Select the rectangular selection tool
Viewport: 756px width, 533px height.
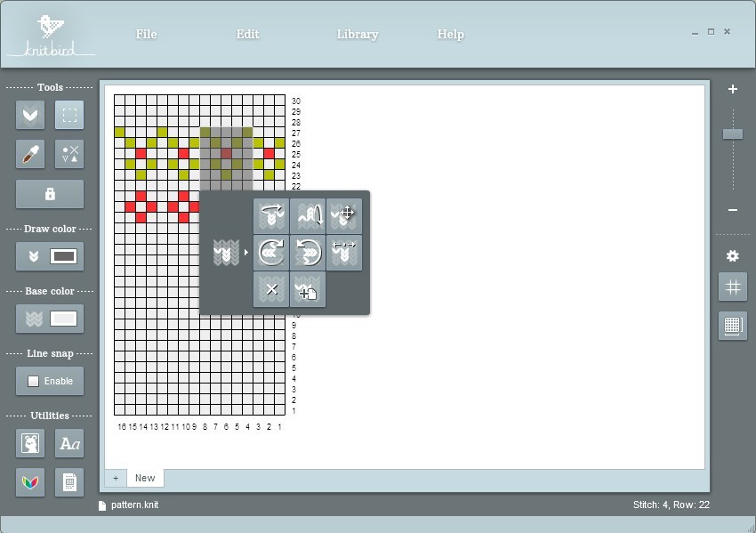(69, 115)
